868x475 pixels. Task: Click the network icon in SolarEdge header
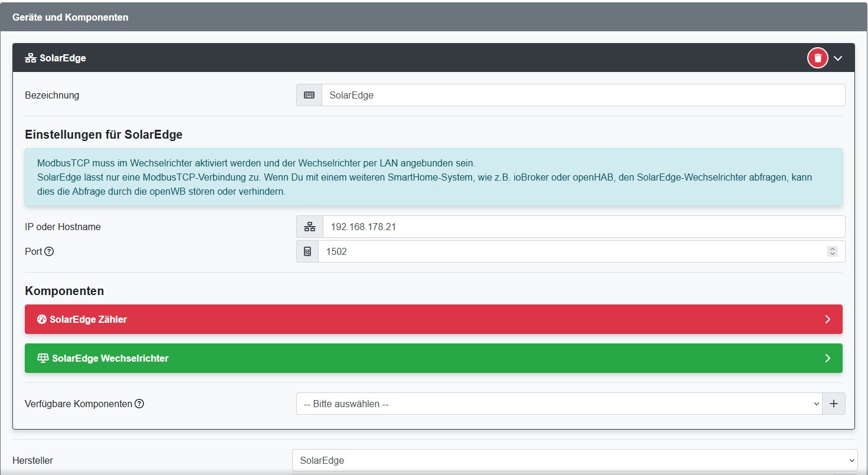coord(31,58)
